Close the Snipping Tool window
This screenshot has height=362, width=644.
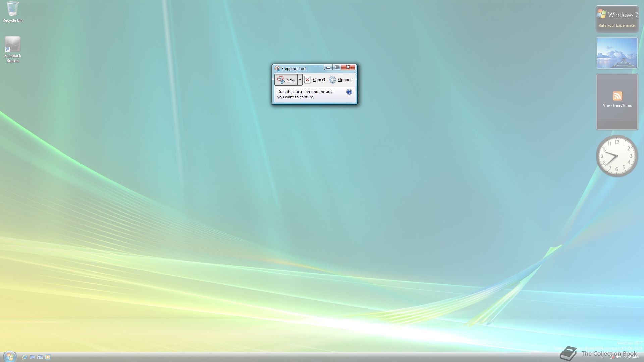pos(348,67)
